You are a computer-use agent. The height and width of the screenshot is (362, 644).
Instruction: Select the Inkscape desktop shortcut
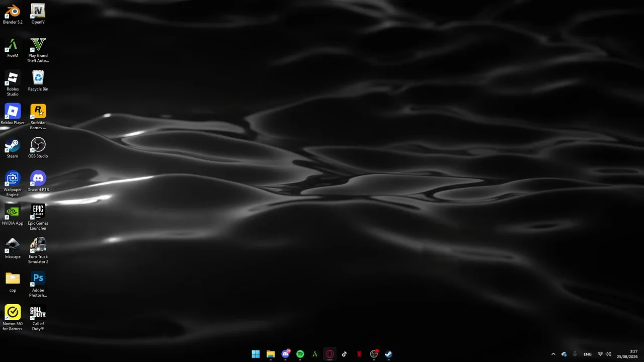(x=13, y=249)
